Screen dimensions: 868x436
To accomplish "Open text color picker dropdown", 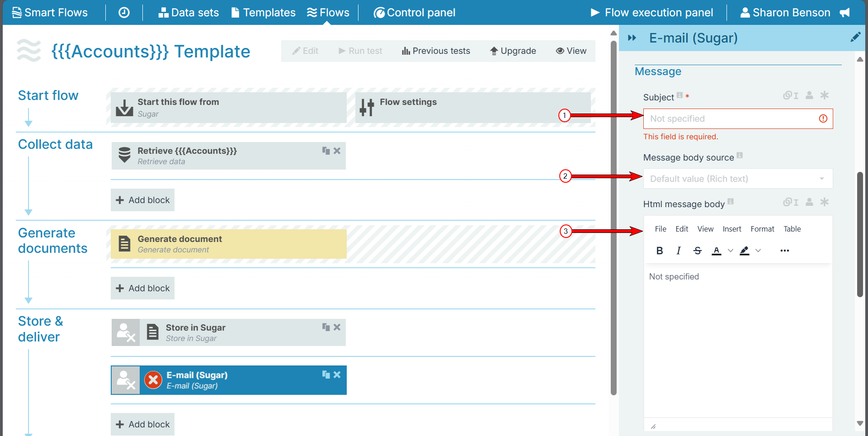I will 730,251.
